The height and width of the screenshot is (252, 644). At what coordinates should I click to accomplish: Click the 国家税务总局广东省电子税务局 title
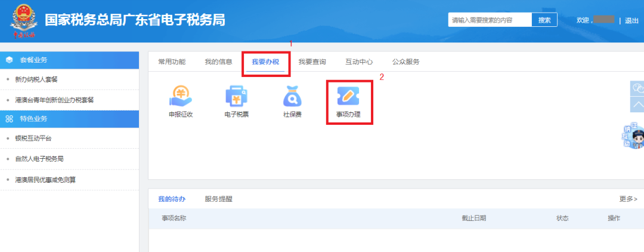(x=135, y=20)
